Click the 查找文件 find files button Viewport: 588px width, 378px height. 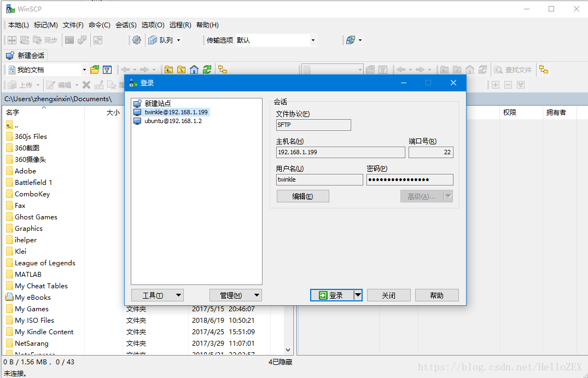coord(514,69)
